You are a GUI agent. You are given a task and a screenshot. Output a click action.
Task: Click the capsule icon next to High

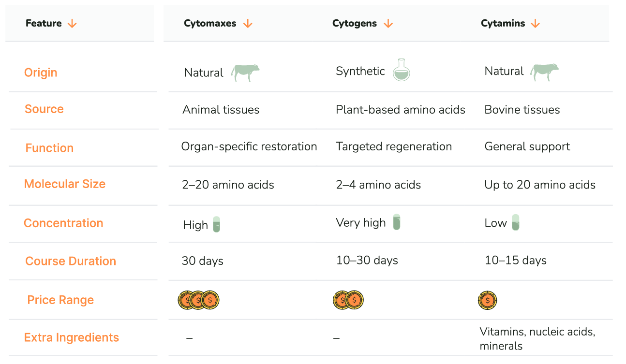click(x=216, y=224)
